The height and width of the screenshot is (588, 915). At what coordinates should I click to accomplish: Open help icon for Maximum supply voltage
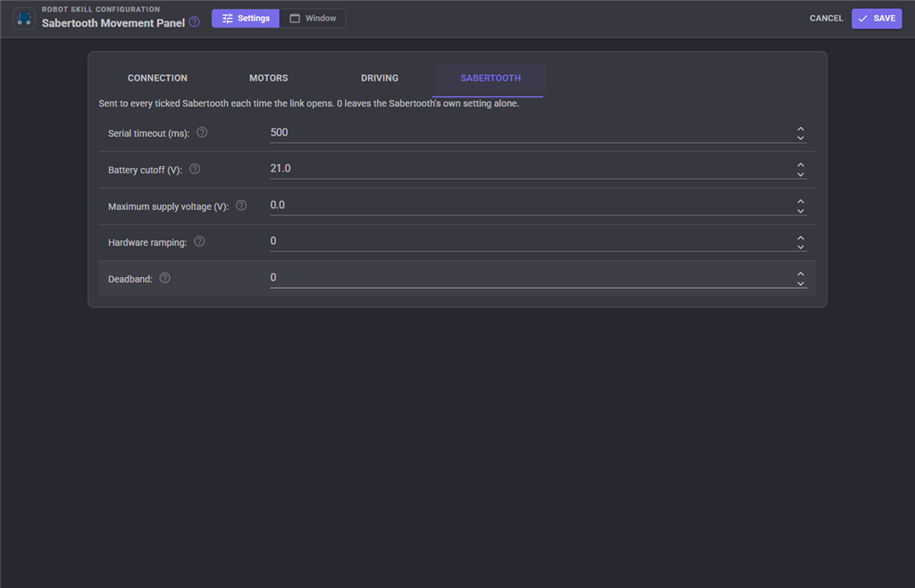point(241,206)
